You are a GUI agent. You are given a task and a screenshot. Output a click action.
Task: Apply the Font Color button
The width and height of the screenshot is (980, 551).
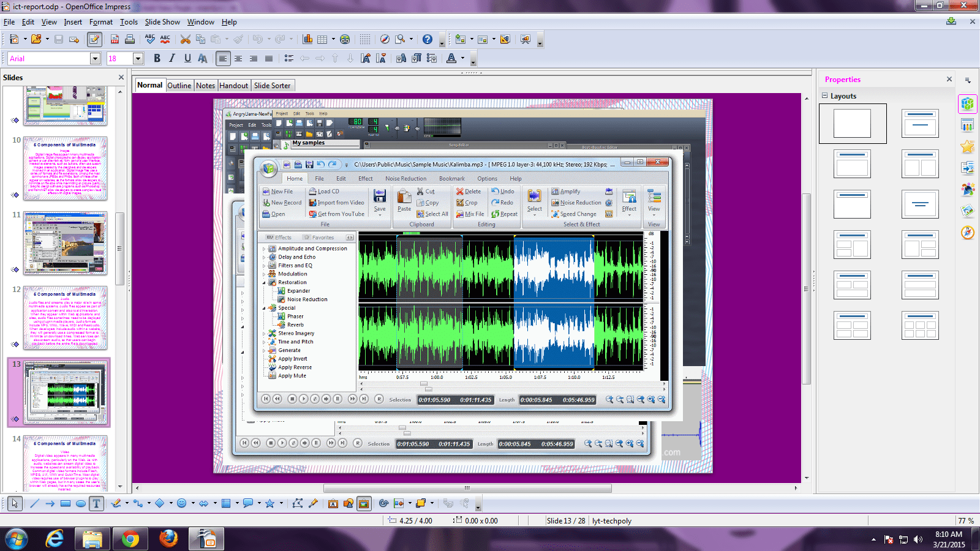(451, 58)
